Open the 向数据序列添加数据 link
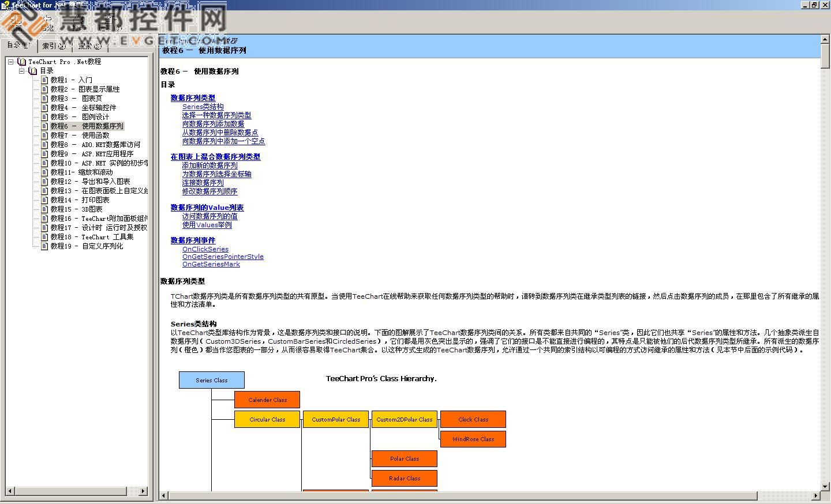The height and width of the screenshot is (504, 831). point(213,124)
